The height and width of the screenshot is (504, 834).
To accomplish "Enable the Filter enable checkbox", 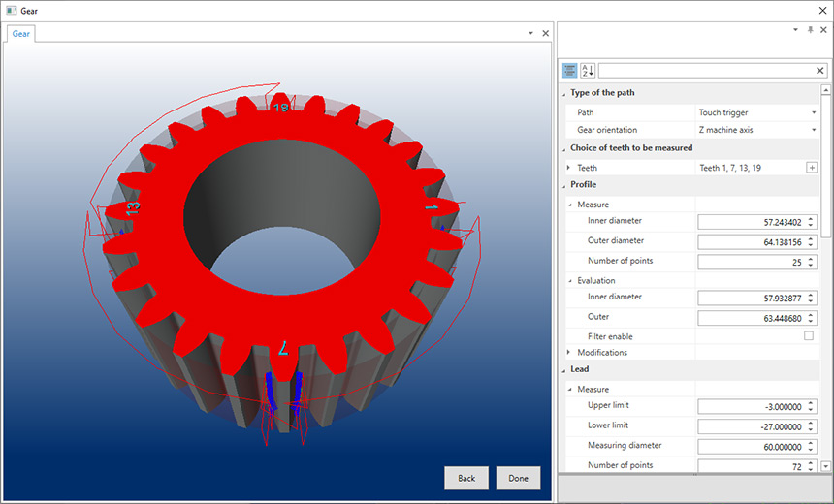I will 808,336.
